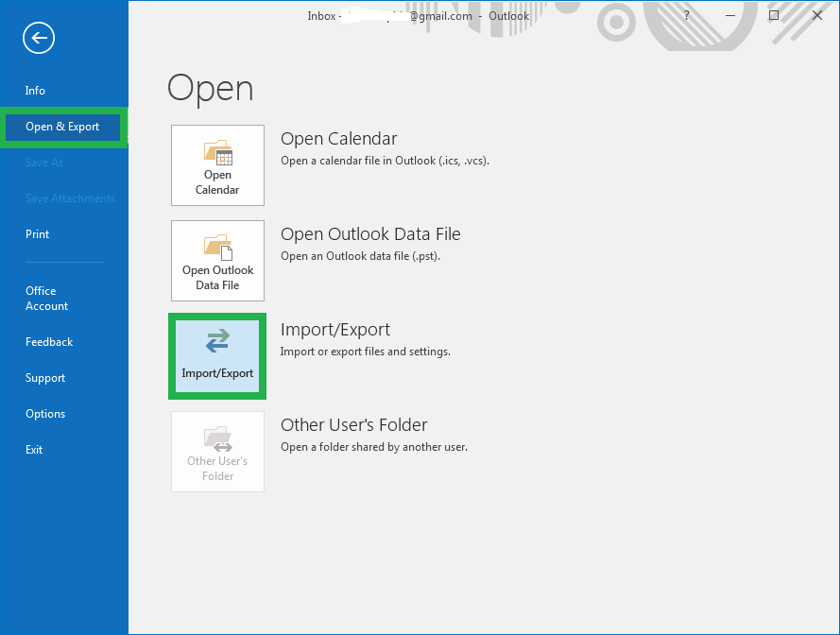Open Outlook Options

45,414
